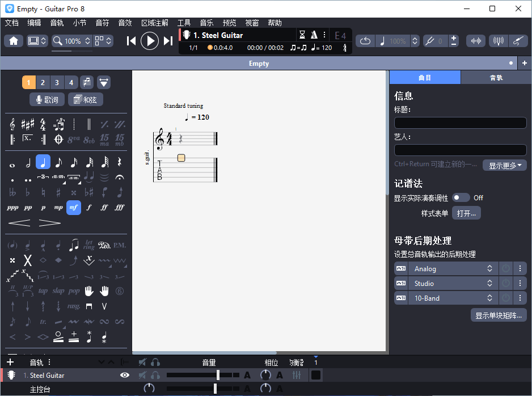Click the line-in jack icon
532x396 pixels.
[x=518, y=40]
